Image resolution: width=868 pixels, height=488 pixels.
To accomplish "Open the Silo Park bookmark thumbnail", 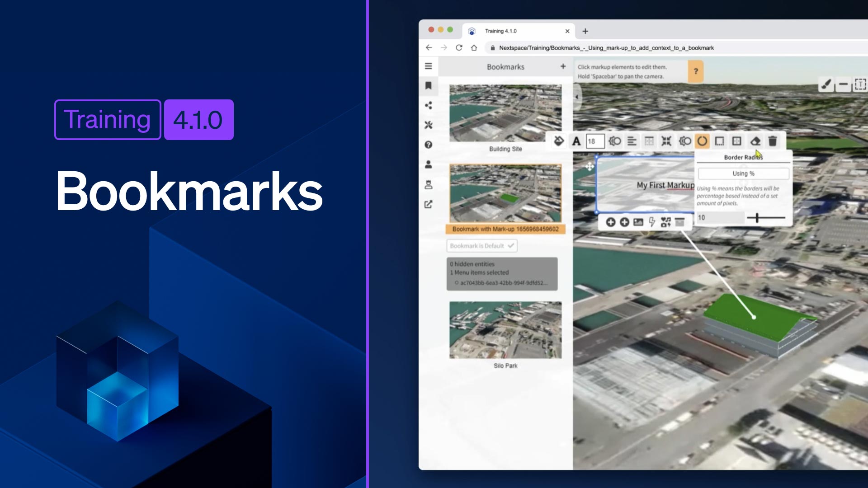I will tap(505, 330).
